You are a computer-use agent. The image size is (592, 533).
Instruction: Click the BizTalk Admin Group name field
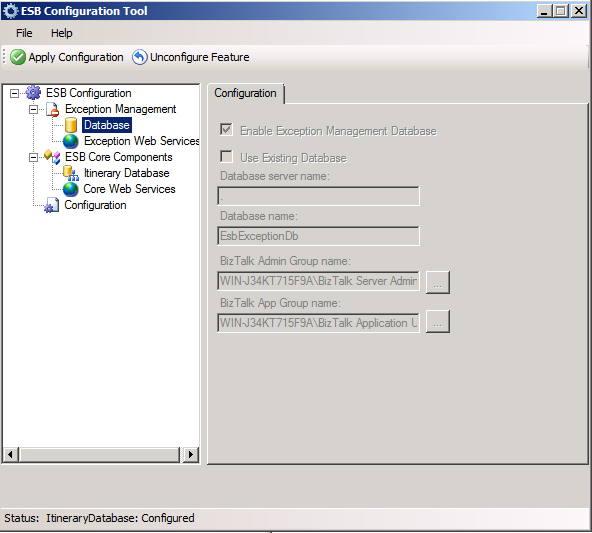(318, 281)
